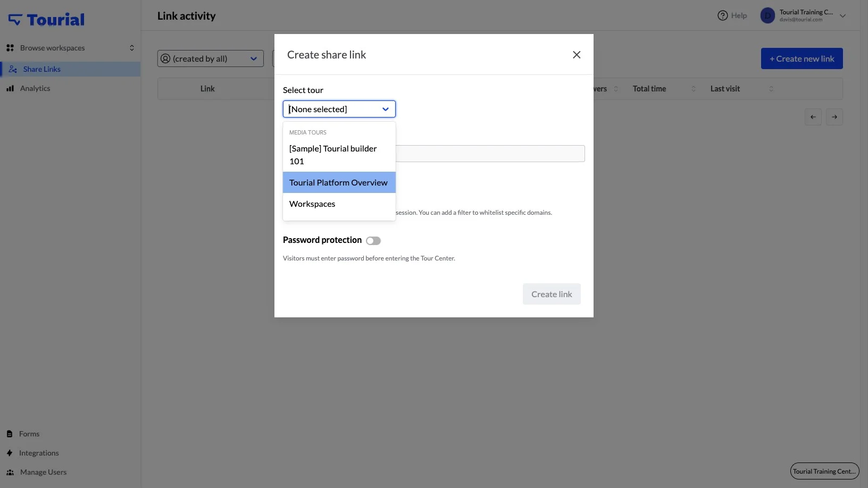Click the Tourial Training Center badge
This screenshot has height=488, width=868.
pyautogui.click(x=824, y=471)
